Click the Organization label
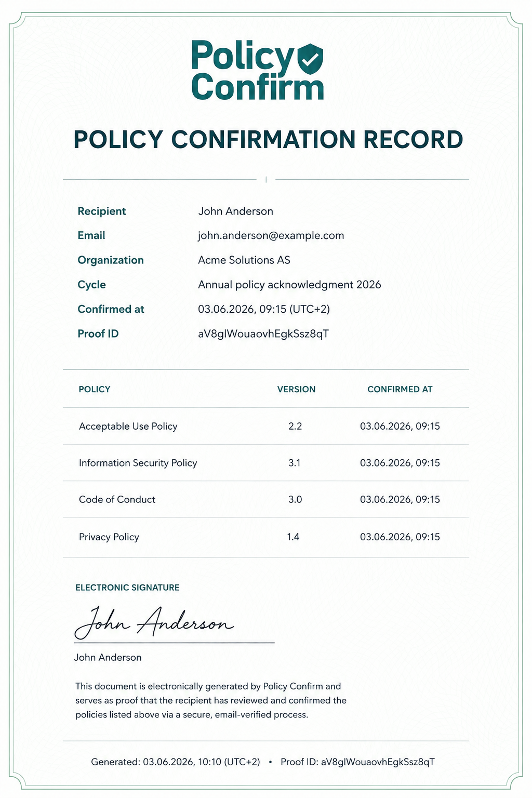 tap(111, 260)
